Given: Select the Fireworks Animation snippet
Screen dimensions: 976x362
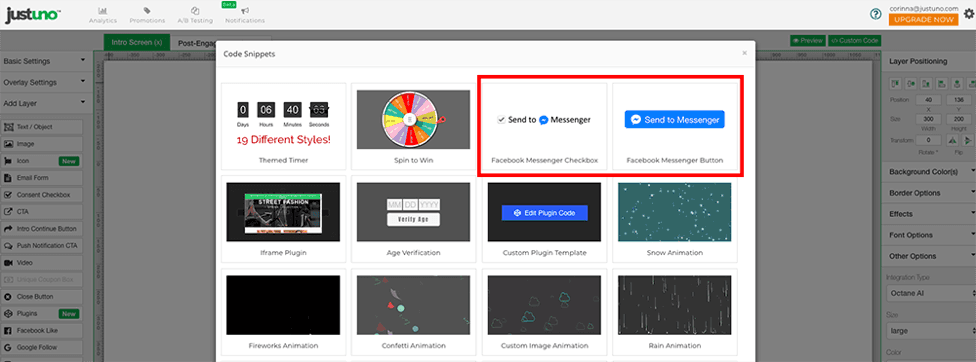Looking at the screenshot, I should [283, 312].
